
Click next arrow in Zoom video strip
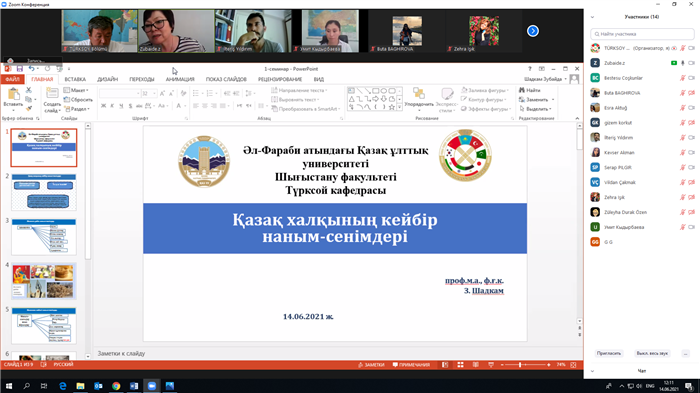533,31
